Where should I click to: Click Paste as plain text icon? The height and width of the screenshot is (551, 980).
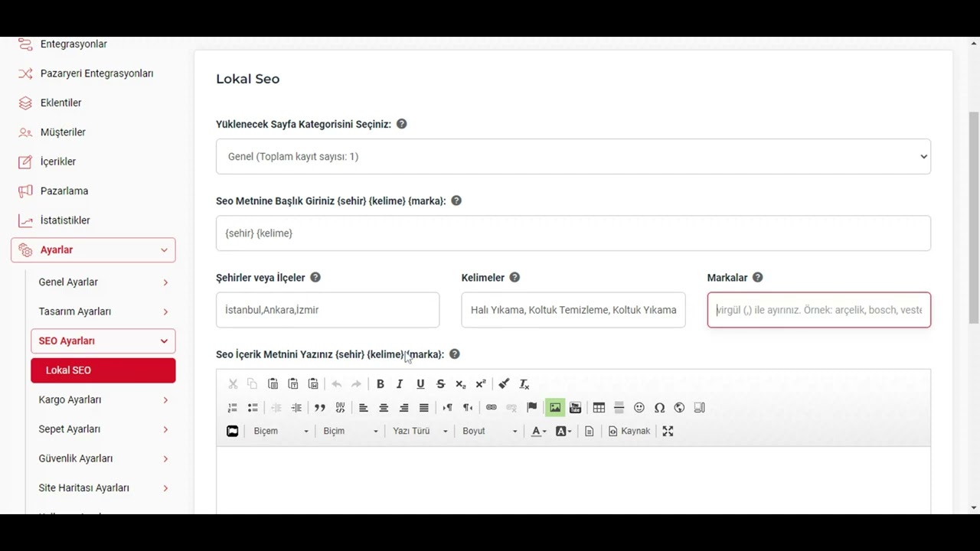click(x=292, y=384)
